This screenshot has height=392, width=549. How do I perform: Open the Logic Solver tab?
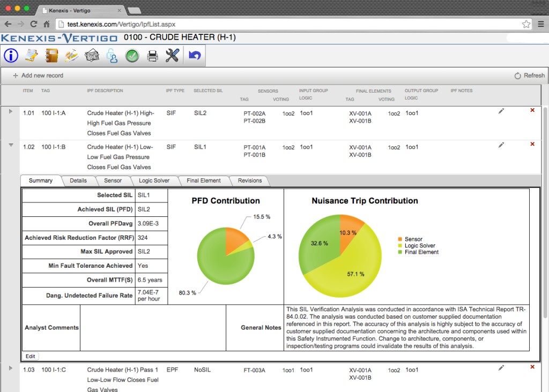coord(154,180)
